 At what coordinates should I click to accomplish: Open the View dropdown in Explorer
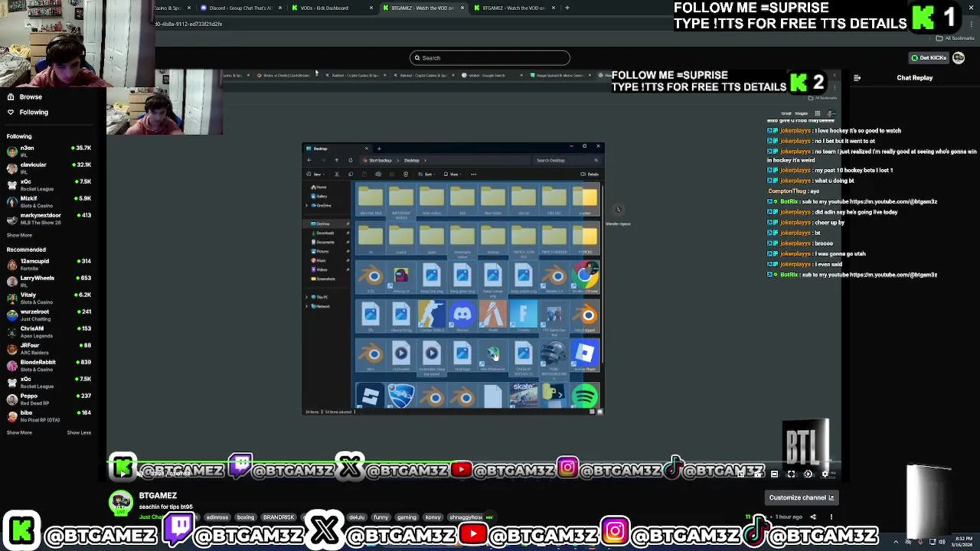point(453,174)
